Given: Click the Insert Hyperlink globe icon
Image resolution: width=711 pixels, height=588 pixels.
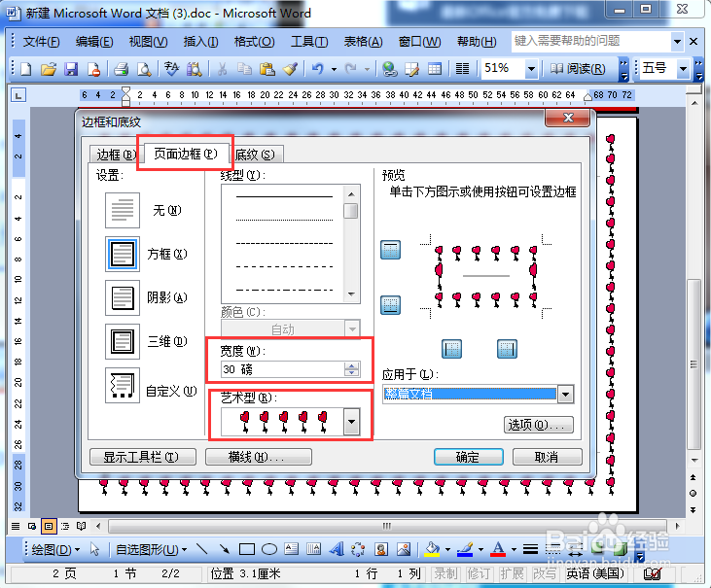Looking at the screenshot, I should (x=389, y=69).
